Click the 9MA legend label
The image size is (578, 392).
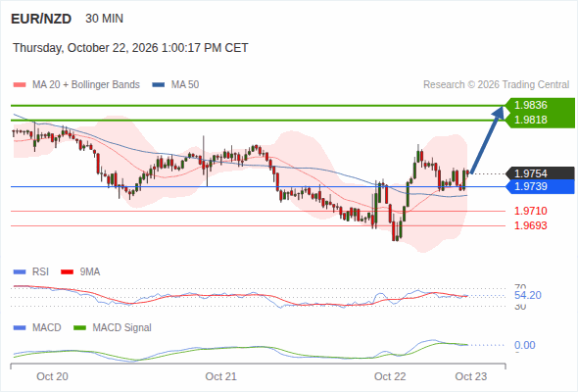click(90, 271)
